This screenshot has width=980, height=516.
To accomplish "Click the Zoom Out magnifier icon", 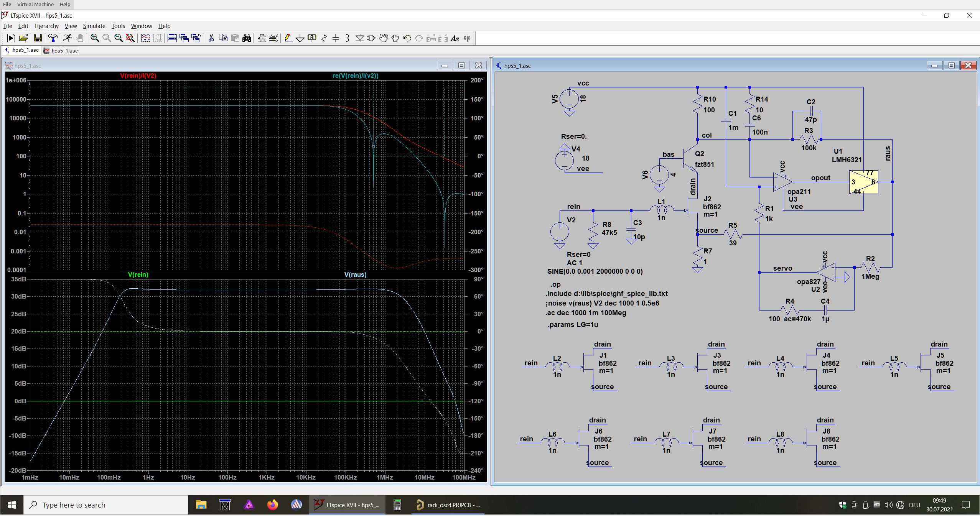I will pos(119,38).
